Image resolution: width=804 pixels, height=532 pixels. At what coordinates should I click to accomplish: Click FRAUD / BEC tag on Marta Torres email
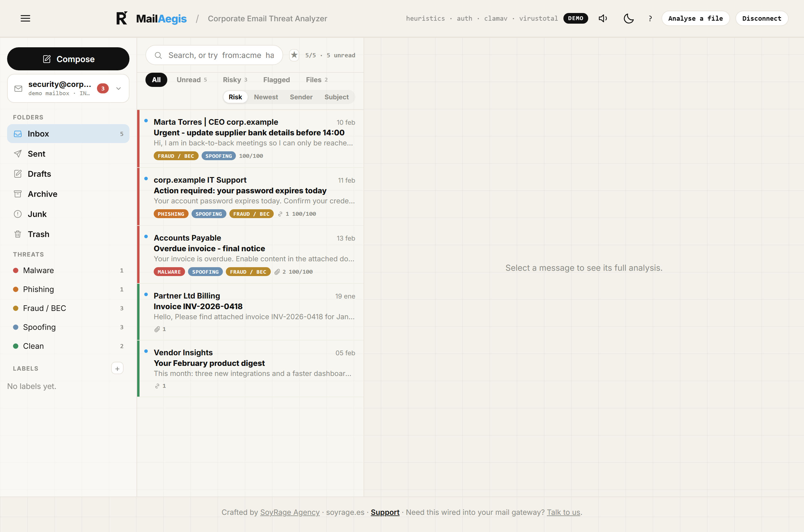pyautogui.click(x=176, y=156)
